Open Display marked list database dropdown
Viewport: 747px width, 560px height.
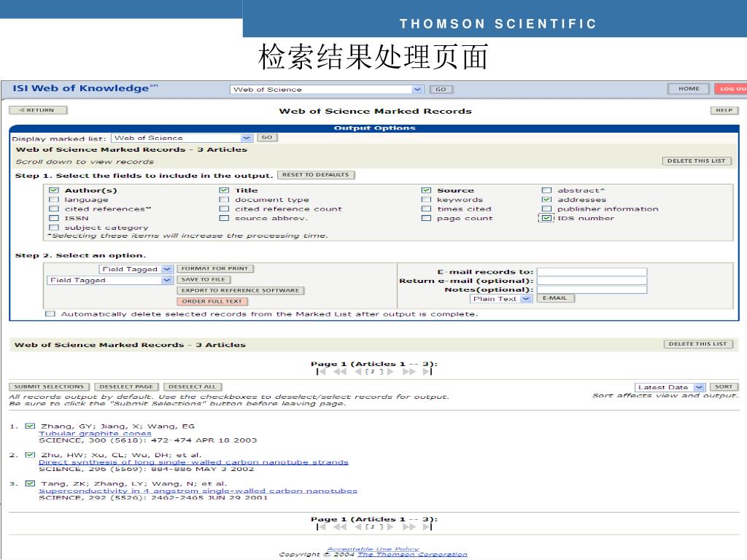pos(246,138)
